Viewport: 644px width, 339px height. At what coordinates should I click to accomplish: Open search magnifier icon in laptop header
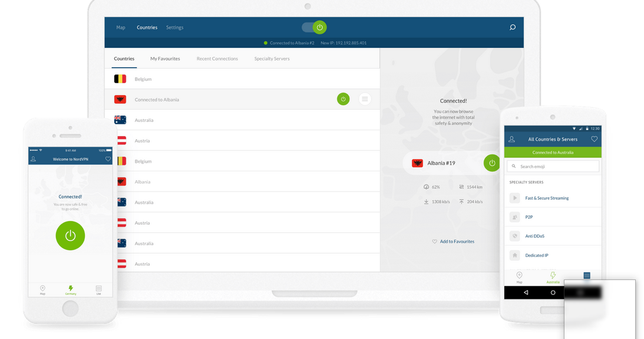click(x=513, y=28)
